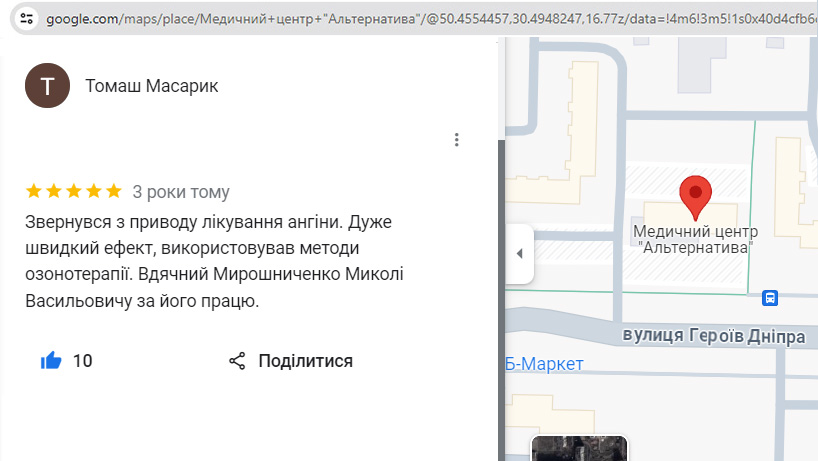
Task: Open Томаш Масарик reviewer profile name
Action: [152, 86]
